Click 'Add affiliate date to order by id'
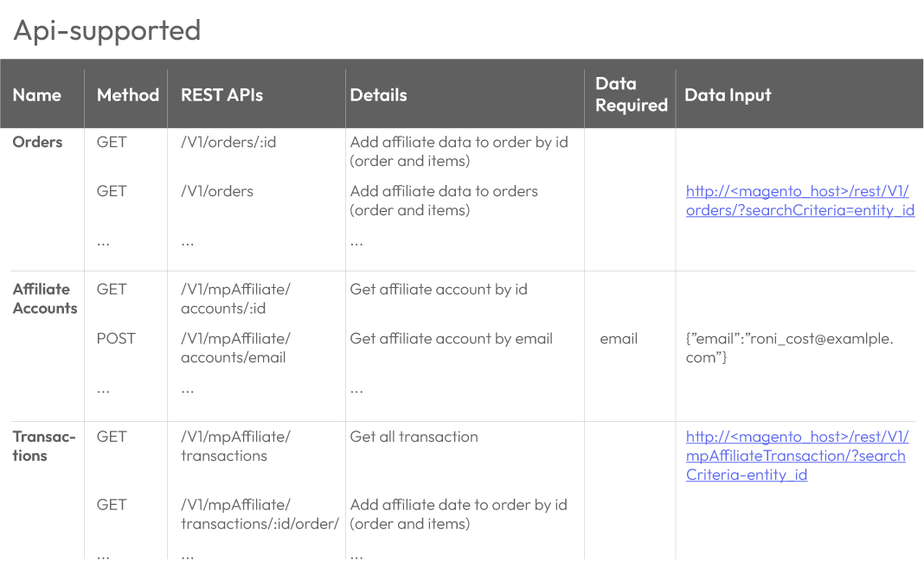 point(459,514)
